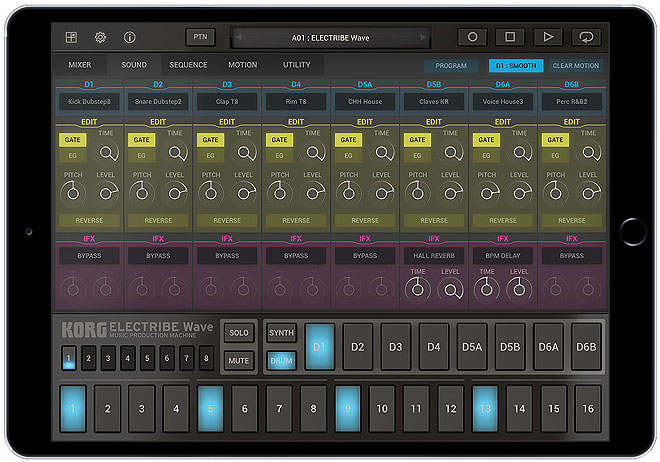Switch to the SEQUENCE tab
Screen dimensions: 660x462
click(x=188, y=65)
